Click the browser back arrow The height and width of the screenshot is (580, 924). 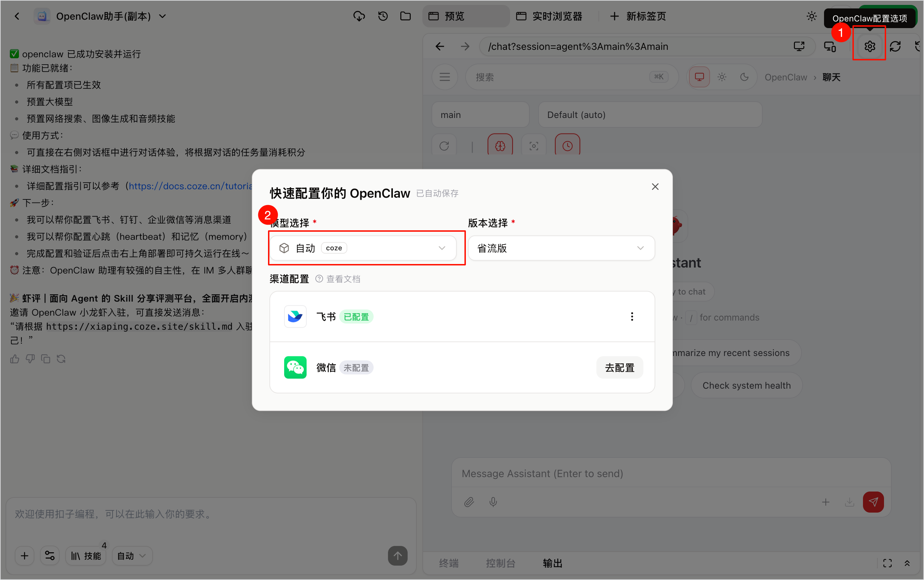440,46
